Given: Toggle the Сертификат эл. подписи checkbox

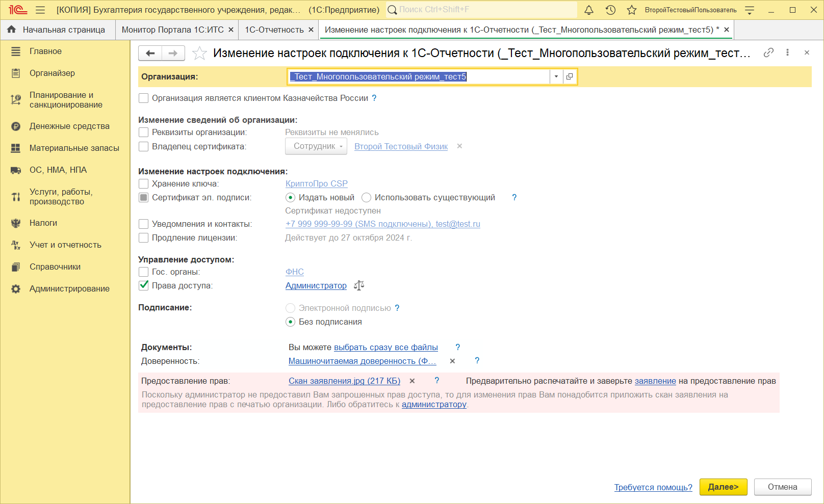Looking at the screenshot, I should coord(144,197).
